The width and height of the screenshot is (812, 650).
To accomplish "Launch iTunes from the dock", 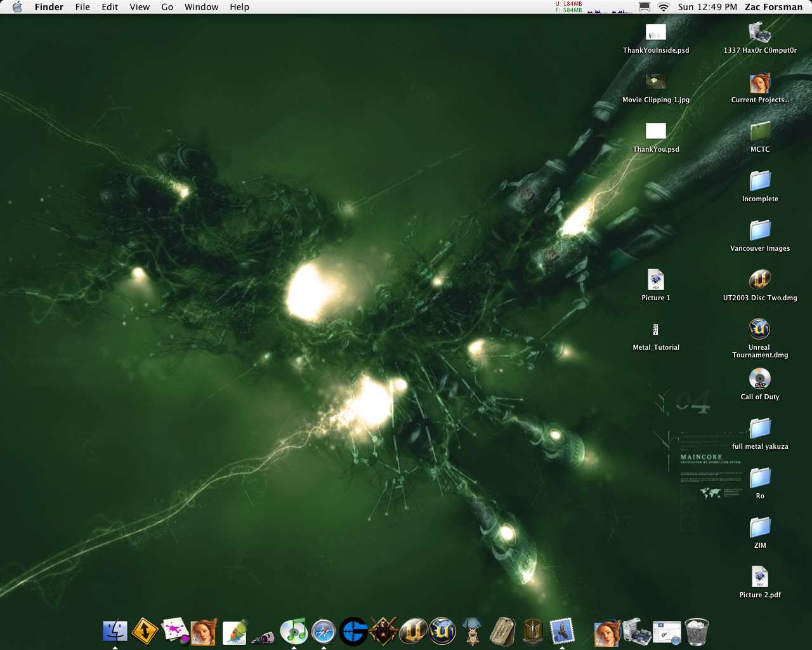I will pyautogui.click(x=294, y=631).
